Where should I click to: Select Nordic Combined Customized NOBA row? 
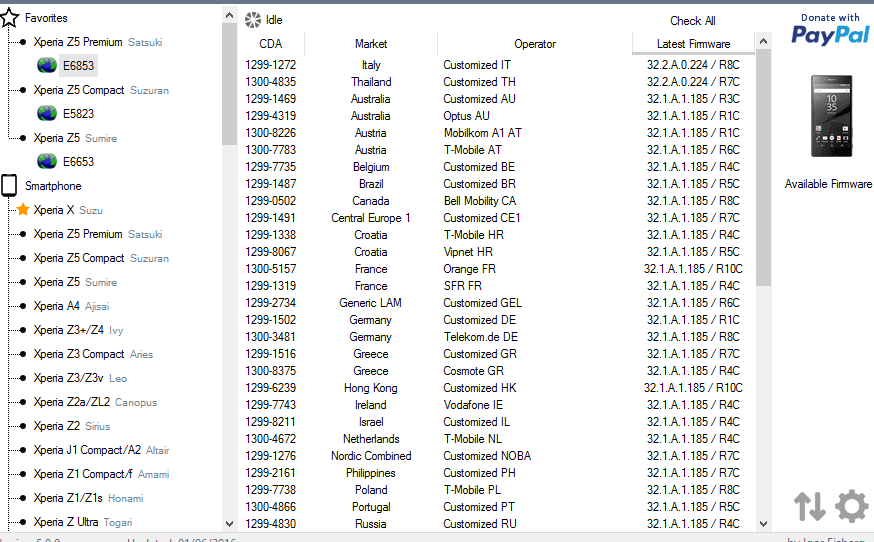[x=497, y=456]
